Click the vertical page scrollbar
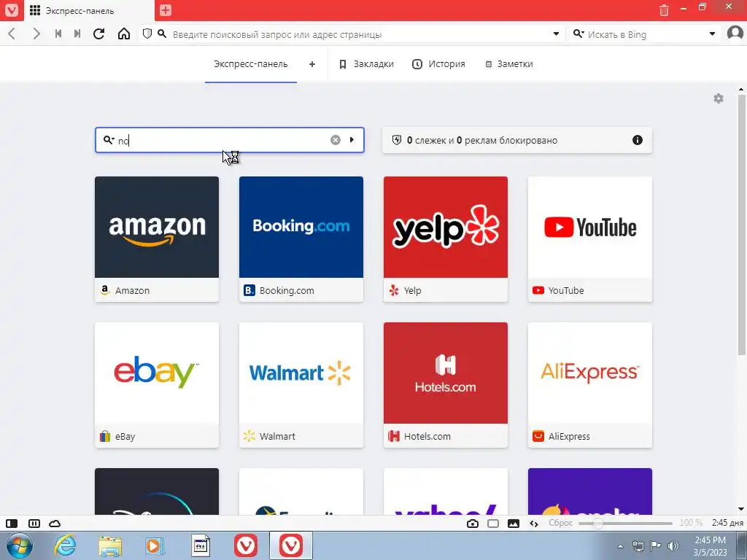This screenshot has height=560, width=747. pyautogui.click(x=741, y=225)
